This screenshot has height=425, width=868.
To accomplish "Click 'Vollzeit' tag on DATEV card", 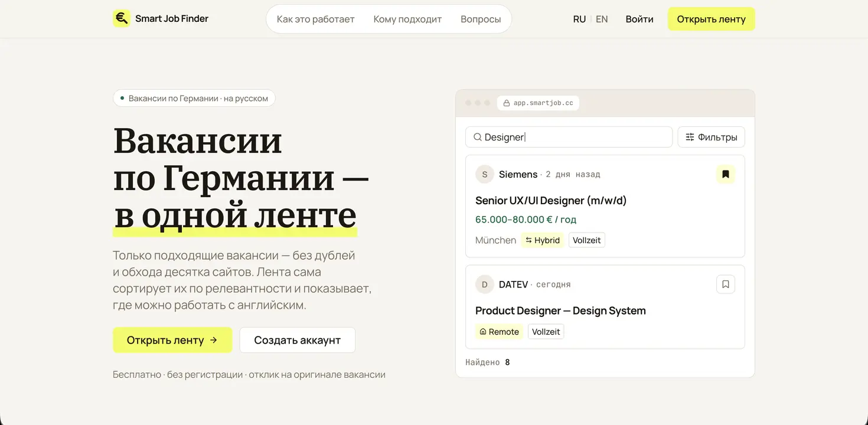I will pyautogui.click(x=546, y=332).
